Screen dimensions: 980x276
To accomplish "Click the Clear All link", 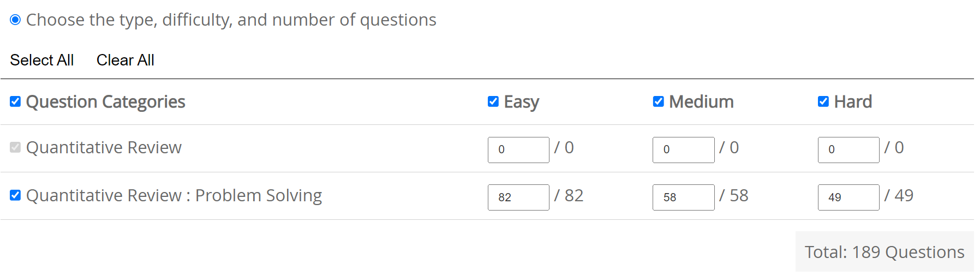I will tap(126, 60).
